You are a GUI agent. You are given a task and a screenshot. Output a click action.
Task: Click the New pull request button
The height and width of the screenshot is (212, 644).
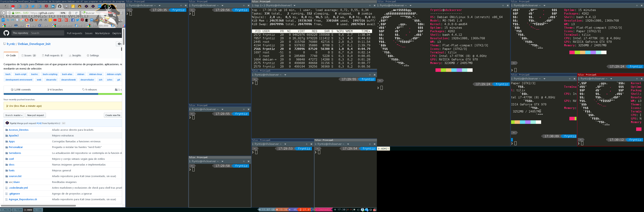pos(36,115)
